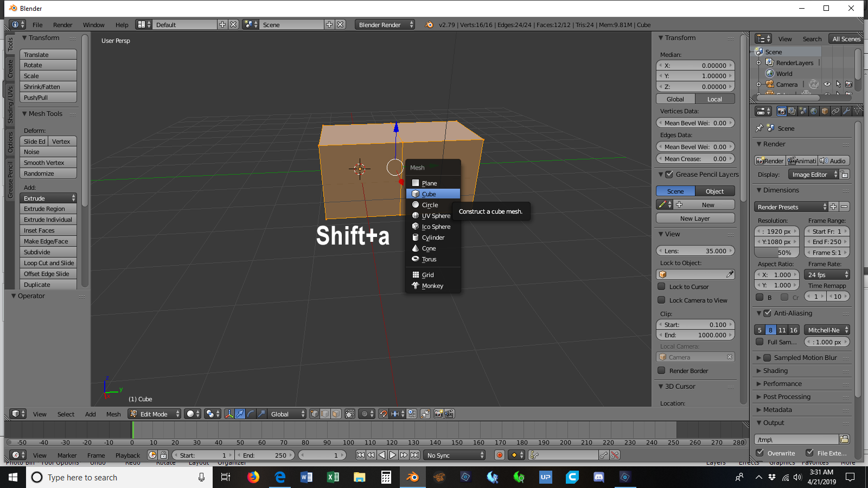Open the Edit Mode selector dropdown
Image resolution: width=868 pixels, height=488 pixels.
[155, 414]
